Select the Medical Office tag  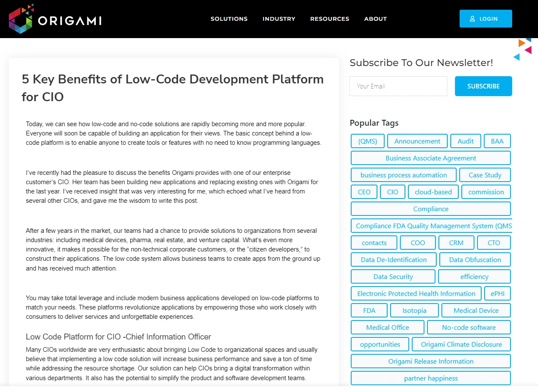click(x=388, y=327)
